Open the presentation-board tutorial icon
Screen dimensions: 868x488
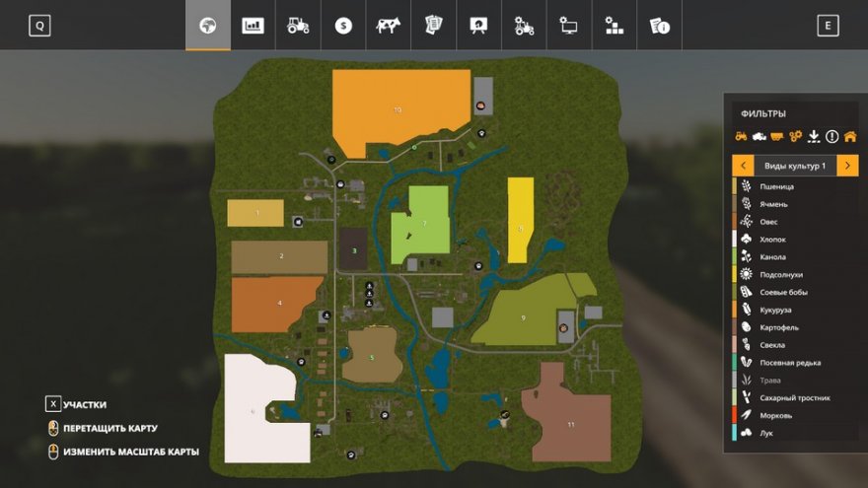coord(478,25)
